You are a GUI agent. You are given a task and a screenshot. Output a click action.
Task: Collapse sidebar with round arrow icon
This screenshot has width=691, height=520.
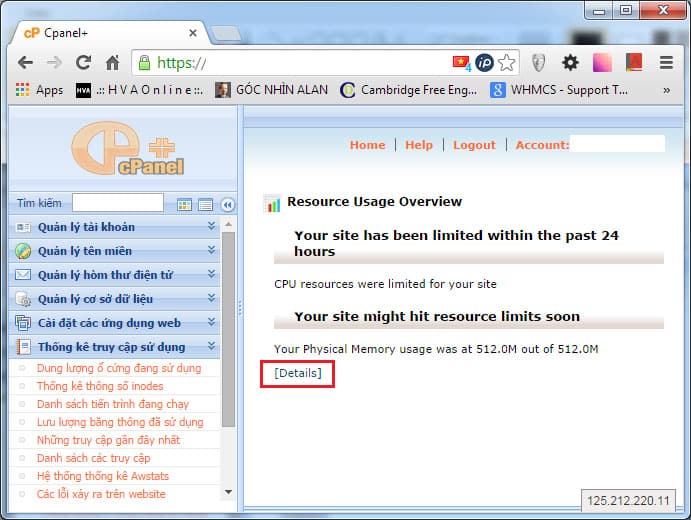pyautogui.click(x=227, y=205)
